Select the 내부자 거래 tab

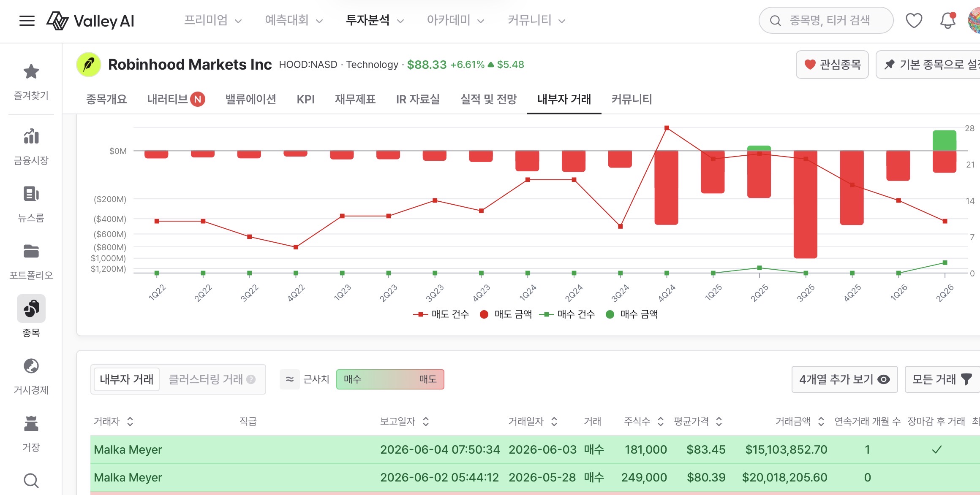tap(564, 99)
